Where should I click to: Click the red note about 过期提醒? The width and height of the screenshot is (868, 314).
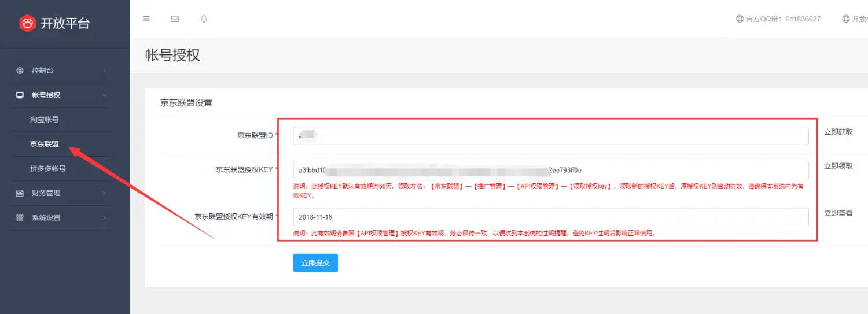pos(475,233)
